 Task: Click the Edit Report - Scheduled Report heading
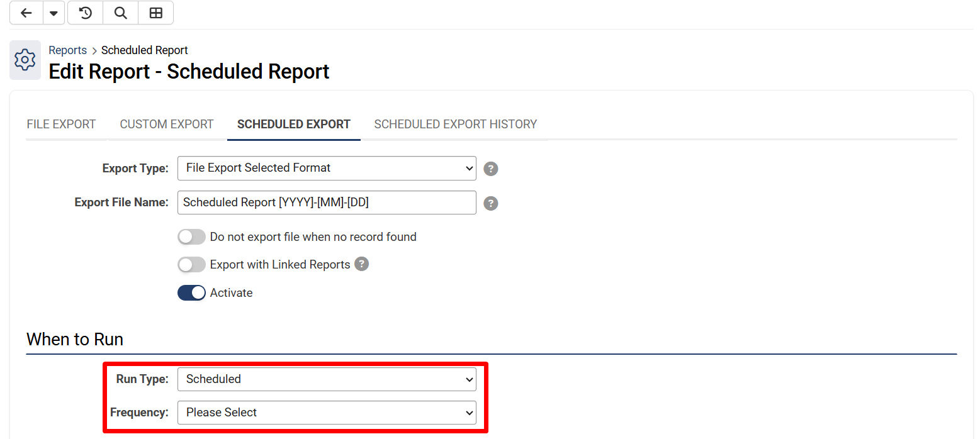coord(189,71)
